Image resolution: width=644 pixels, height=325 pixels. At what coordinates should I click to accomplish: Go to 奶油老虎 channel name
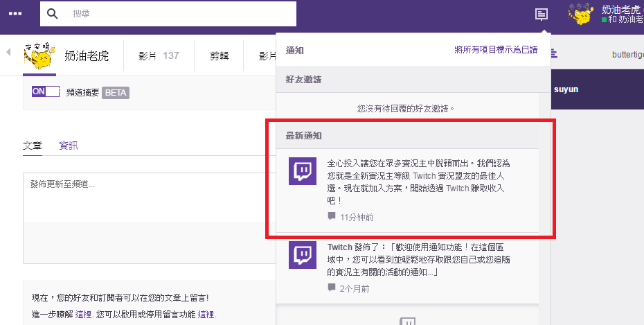(x=87, y=56)
